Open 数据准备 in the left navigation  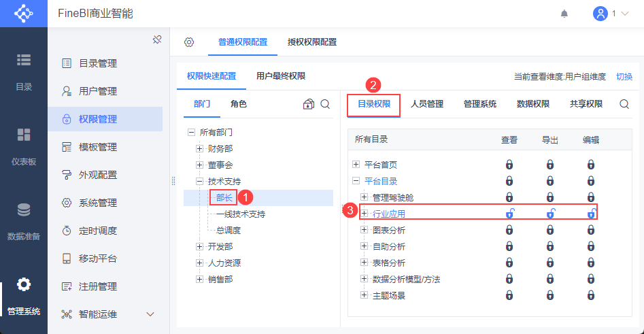point(24,221)
